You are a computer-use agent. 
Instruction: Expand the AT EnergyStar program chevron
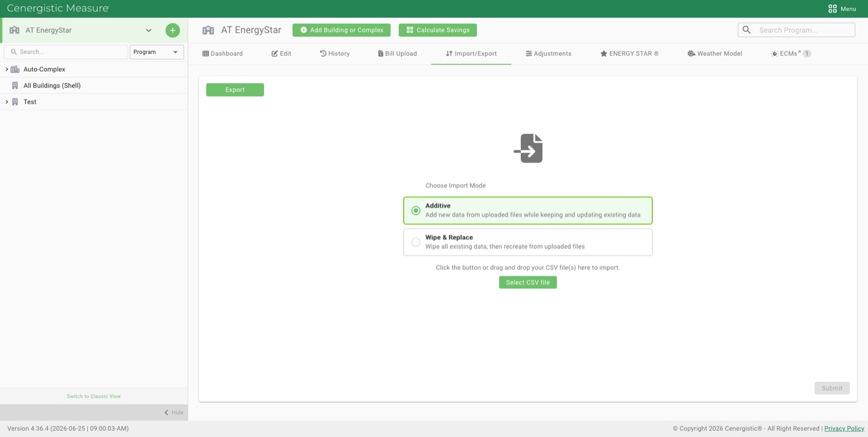(149, 30)
